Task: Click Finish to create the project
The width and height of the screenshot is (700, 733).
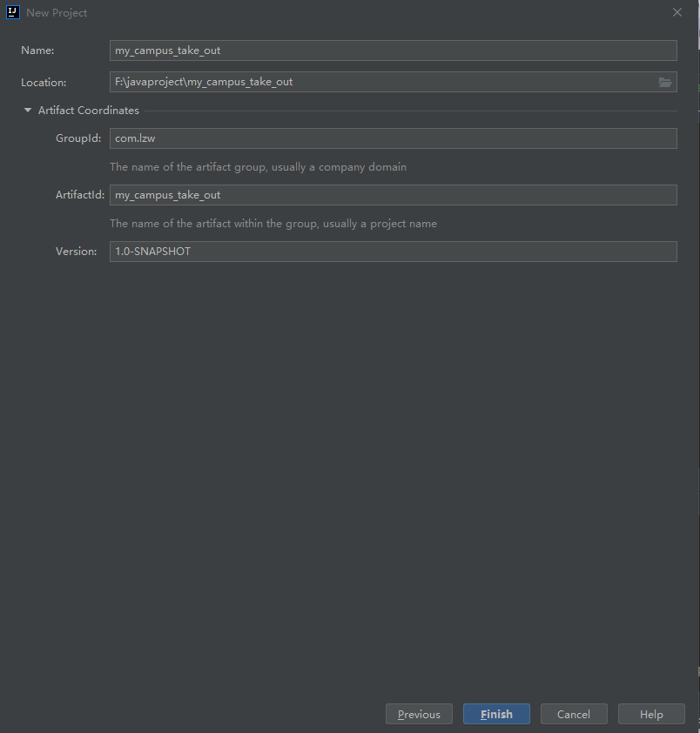Action: click(x=496, y=714)
